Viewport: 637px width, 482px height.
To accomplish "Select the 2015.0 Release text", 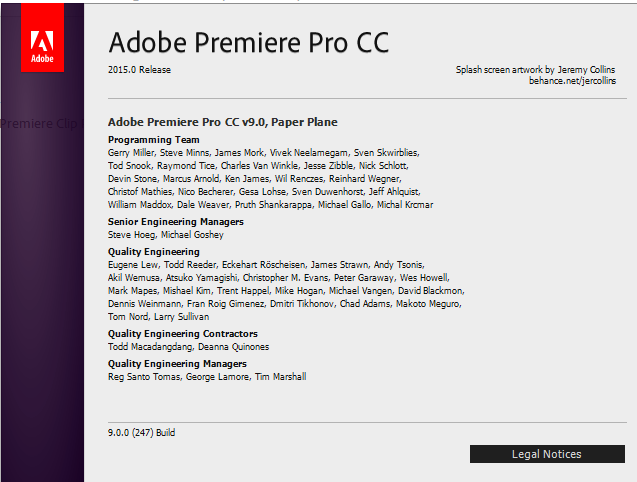I will (x=139, y=69).
